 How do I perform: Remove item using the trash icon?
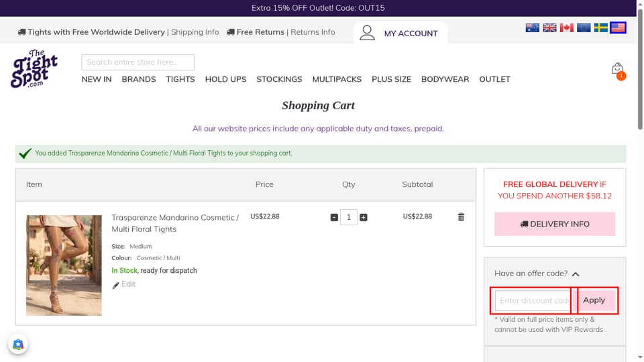tap(461, 217)
